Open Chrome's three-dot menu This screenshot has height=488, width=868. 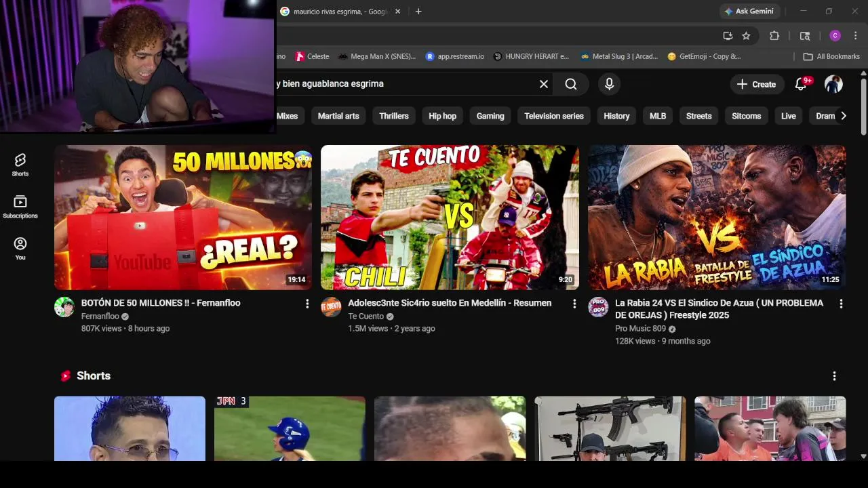click(x=856, y=36)
